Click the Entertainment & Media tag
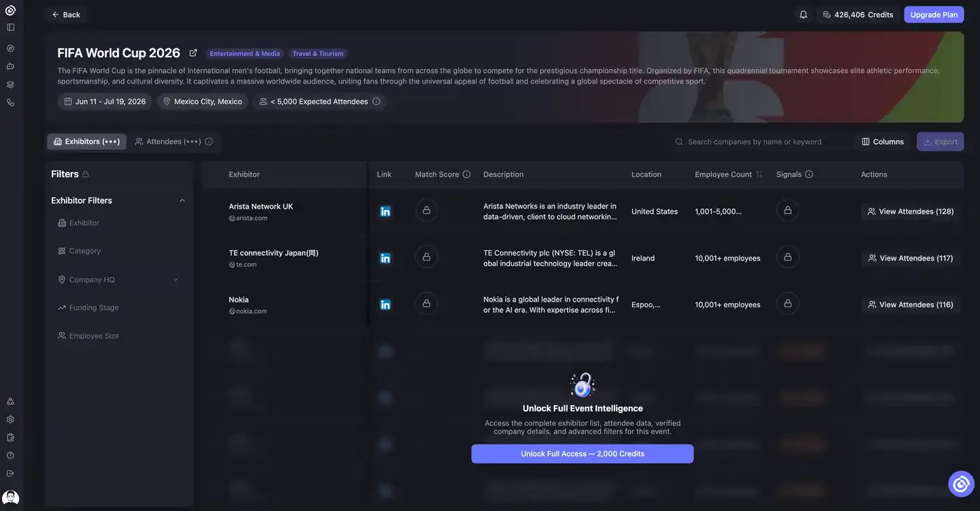Screen dimensions: 980x511 coord(245,54)
